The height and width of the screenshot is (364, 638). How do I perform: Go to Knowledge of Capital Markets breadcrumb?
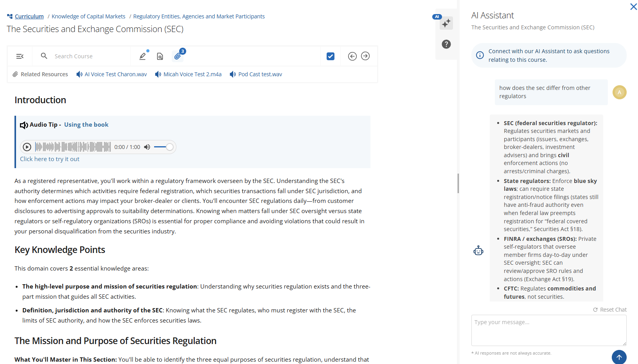(x=88, y=16)
